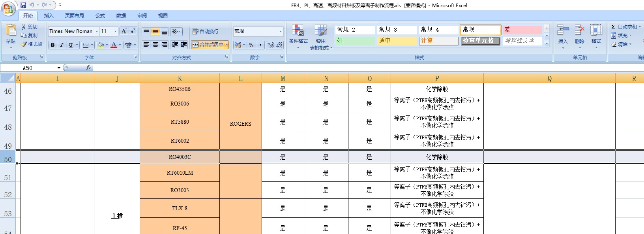This screenshot has width=644, height=234.
Task: Increase font size button
Action: pos(124,31)
